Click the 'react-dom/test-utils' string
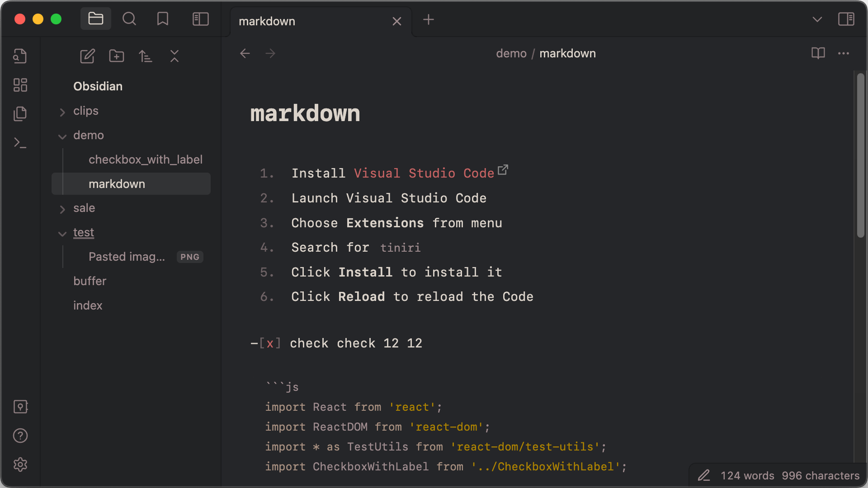The width and height of the screenshot is (868, 488). pos(524,446)
